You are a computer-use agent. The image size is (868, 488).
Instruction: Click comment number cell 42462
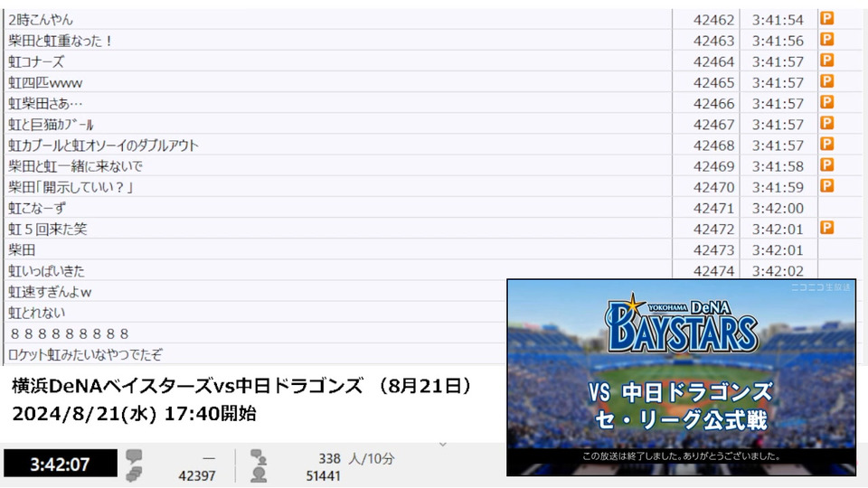(x=706, y=19)
